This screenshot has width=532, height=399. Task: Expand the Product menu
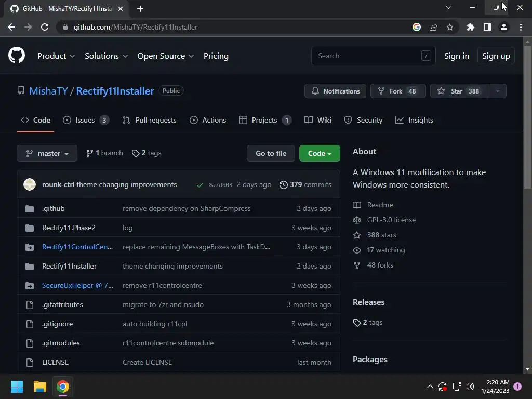[56, 56]
